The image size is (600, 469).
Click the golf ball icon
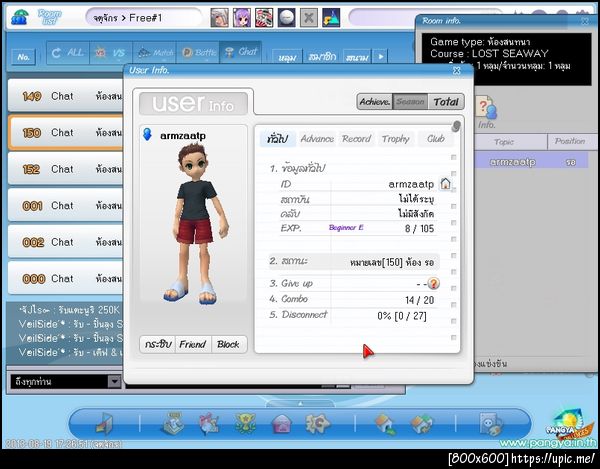286,18
